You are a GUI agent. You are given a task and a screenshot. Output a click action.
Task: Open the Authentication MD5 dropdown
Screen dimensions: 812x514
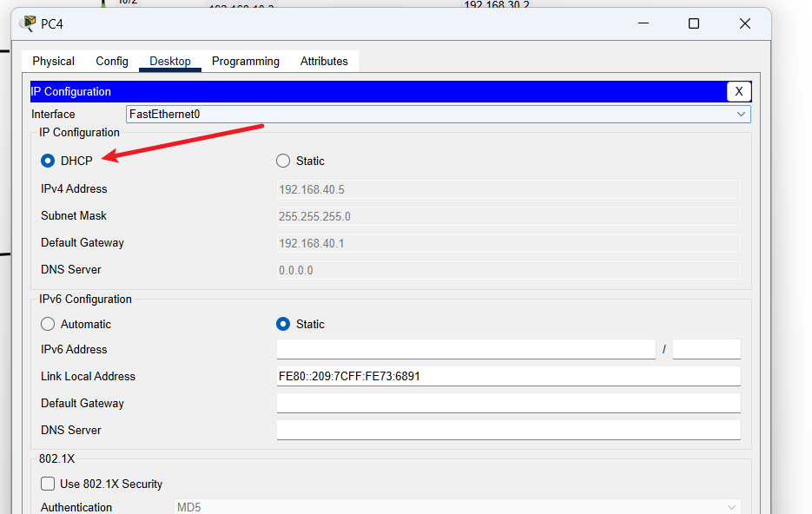[458, 507]
